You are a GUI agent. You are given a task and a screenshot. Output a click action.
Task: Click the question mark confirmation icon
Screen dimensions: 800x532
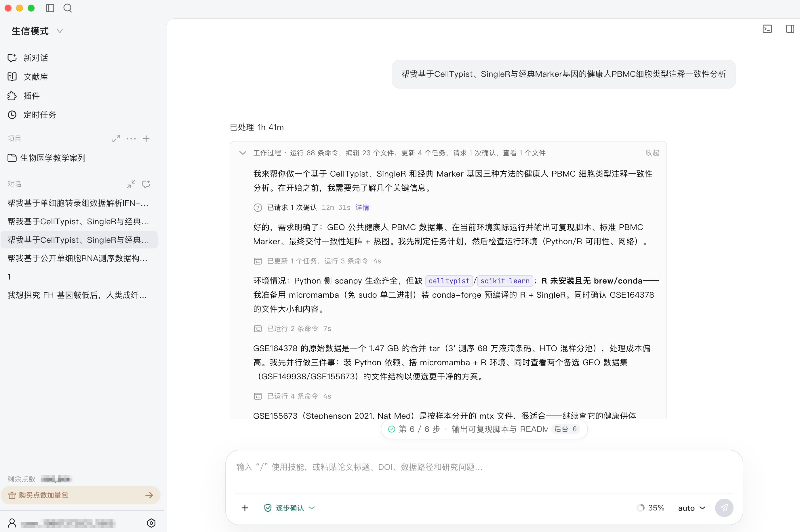pos(258,208)
